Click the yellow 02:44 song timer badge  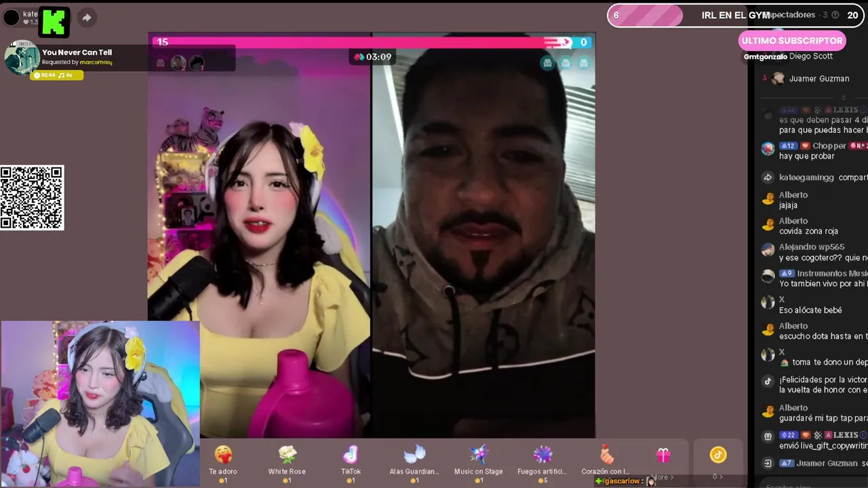56,75
